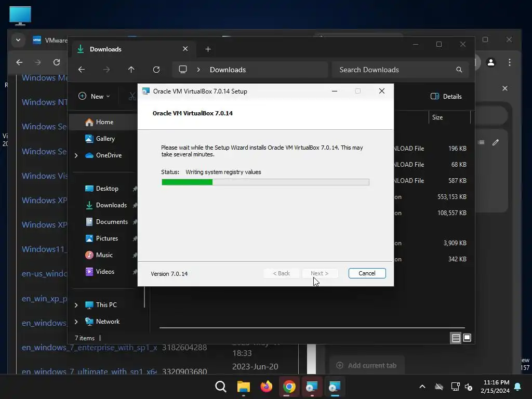Select the Downloads tab
532x399 pixels.
134,49
